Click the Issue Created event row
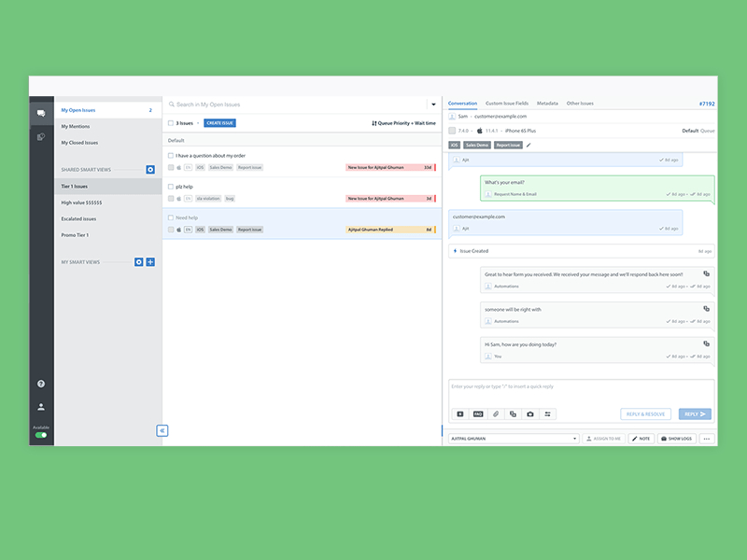Screen dimensions: 747x560 coord(581,251)
